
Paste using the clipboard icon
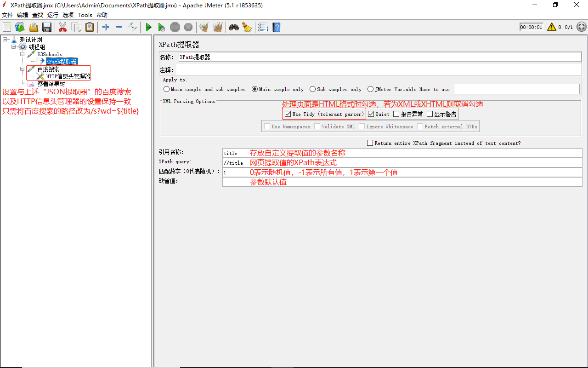pyautogui.click(x=90, y=27)
